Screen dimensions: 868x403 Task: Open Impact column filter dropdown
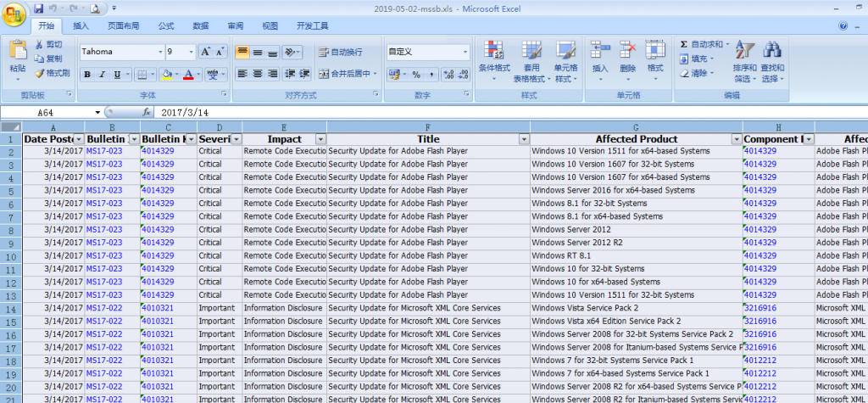pos(320,139)
